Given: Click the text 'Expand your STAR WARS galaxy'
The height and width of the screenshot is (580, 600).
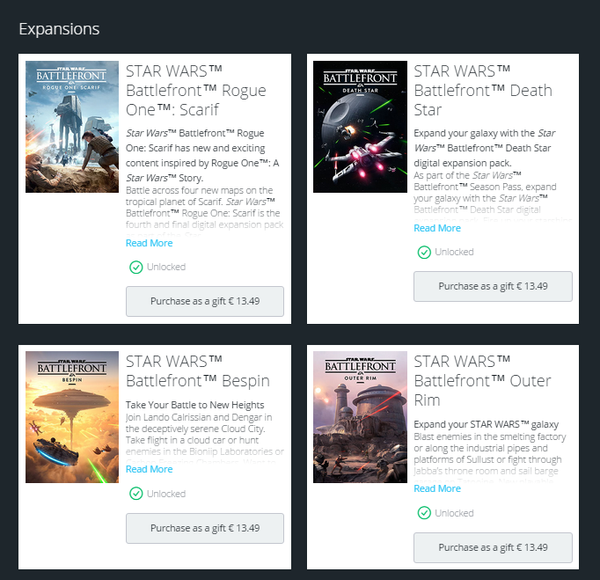Looking at the screenshot, I should [486, 424].
